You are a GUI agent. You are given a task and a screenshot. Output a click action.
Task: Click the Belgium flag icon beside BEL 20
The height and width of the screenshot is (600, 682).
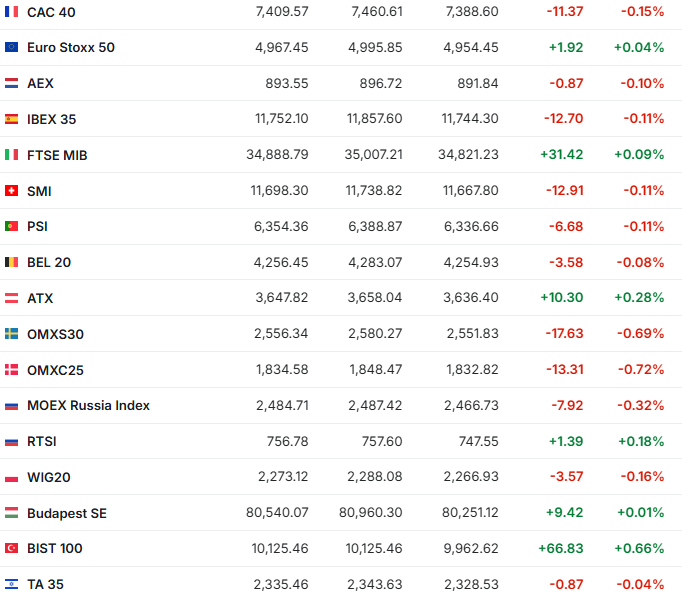[x=12, y=262]
